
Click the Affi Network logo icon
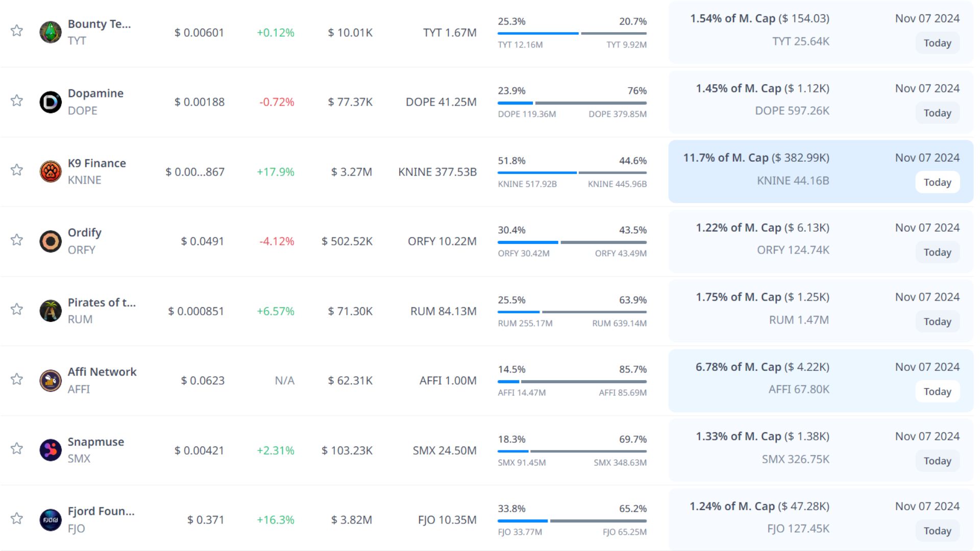click(x=51, y=381)
